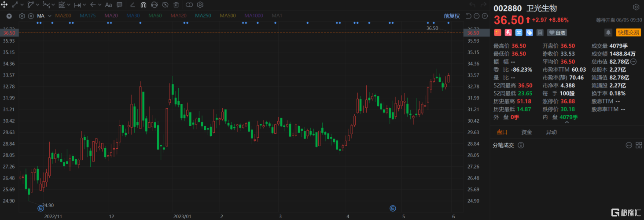Viewport: 644px width, 220px height.
Task: Open dropdown next to range measure tool
Action: [x=85, y=5]
